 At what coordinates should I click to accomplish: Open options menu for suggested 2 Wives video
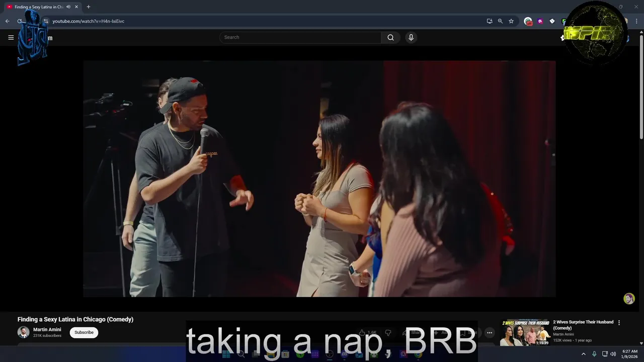coord(619,323)
